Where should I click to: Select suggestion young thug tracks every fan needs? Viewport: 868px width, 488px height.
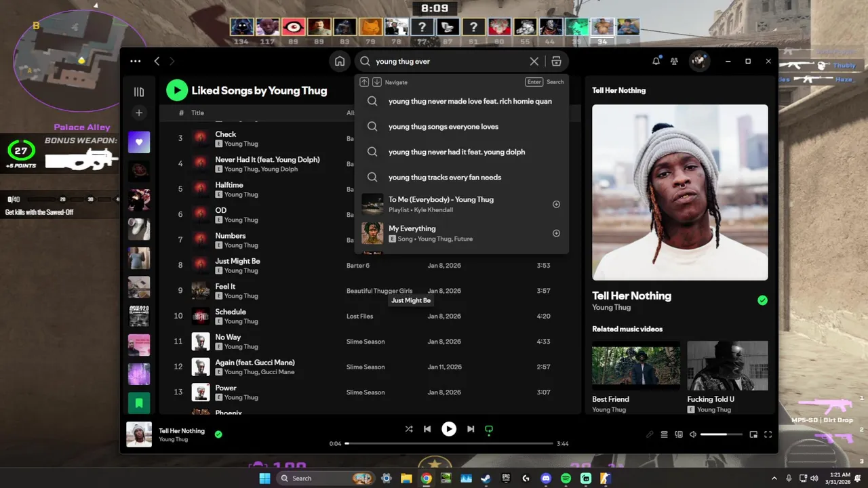pyautogui.click(x=461, y=178)
